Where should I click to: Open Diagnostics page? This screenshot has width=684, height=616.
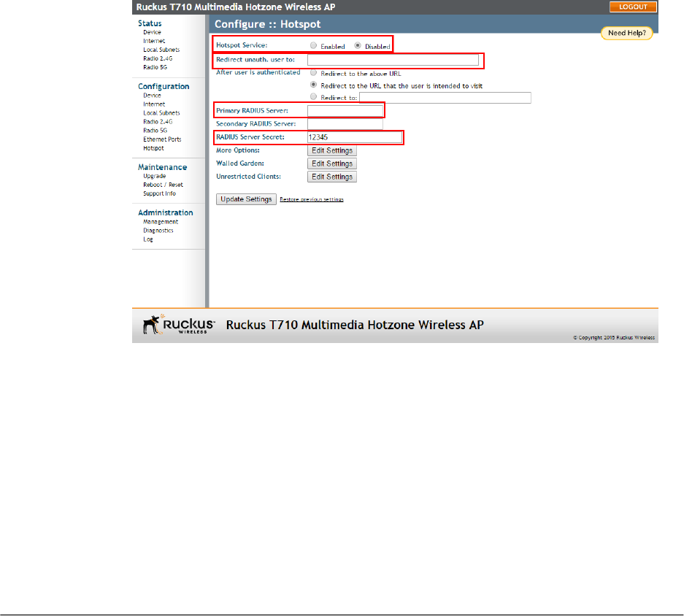(158, 231)
